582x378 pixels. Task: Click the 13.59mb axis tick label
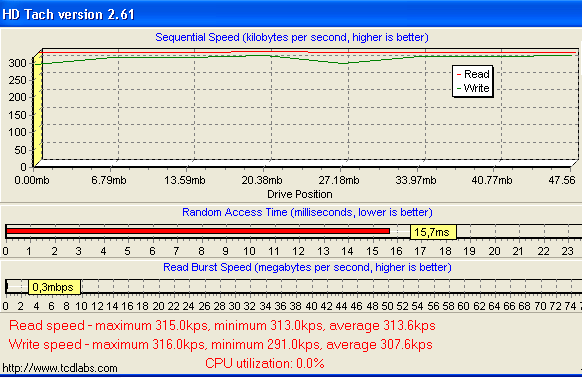click(x=184, y=180)
